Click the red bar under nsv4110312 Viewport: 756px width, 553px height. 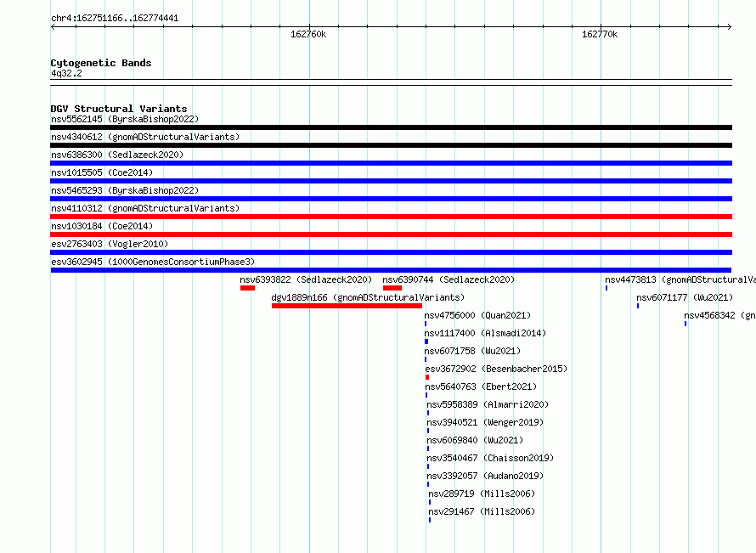coord(391,217)
